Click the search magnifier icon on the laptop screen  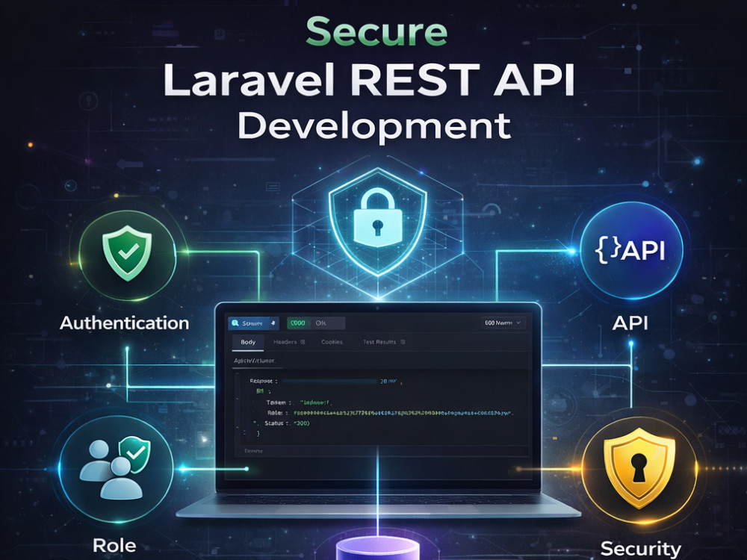(x=235, y=323)
